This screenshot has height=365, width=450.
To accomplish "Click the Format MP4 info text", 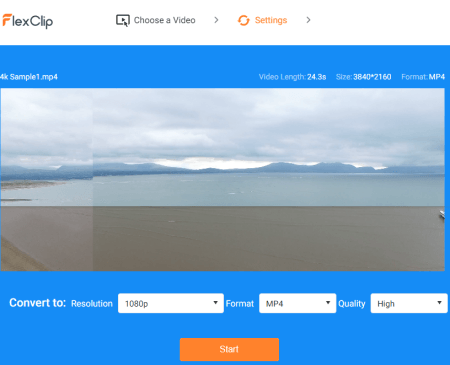I will [x=423, y=77].
